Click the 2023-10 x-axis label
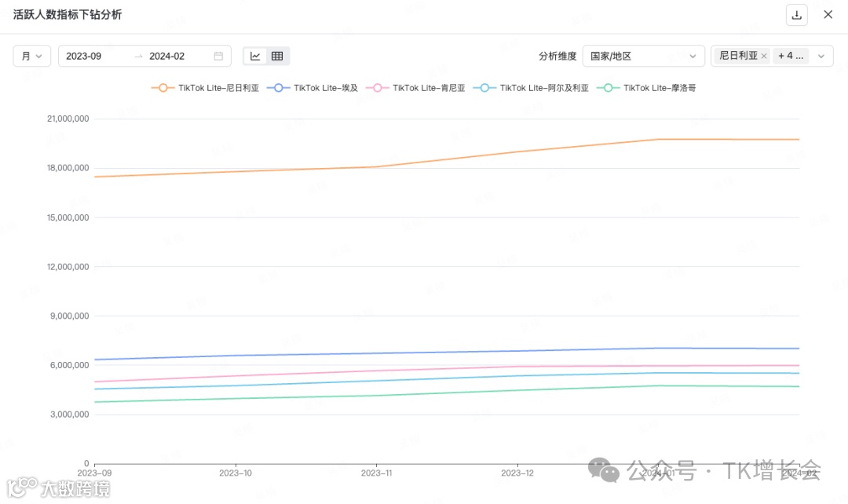The width and height of the screenshot is (848, 504). 236,473
